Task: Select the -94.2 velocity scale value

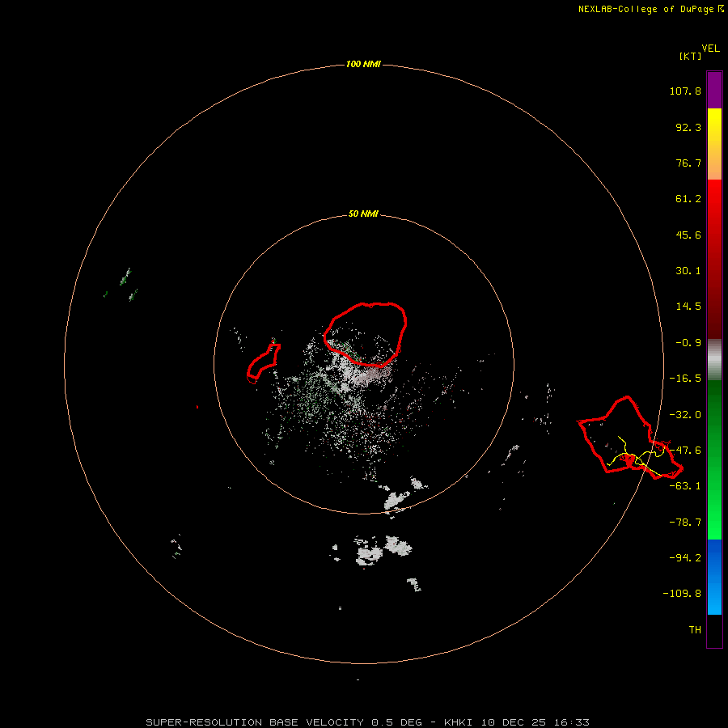Action: [685, 558]
